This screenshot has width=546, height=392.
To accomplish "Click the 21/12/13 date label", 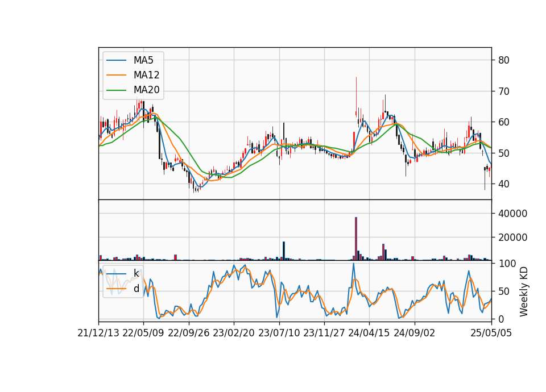I will tap(98, 333).
